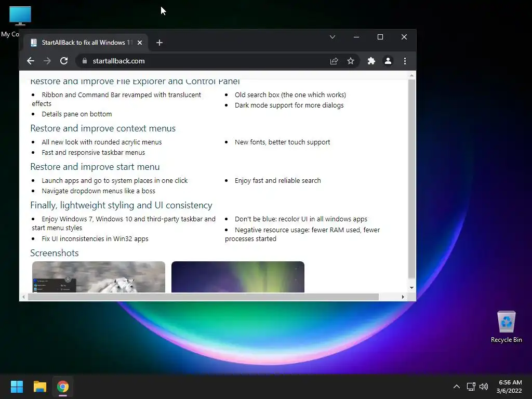Click 'Old search box (the one which works)'

(290, 95)
